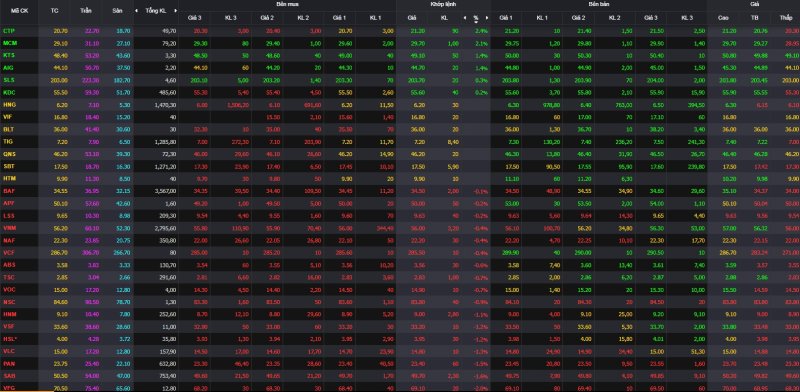Open the TIG stock symbol

(x=8, y=141)
